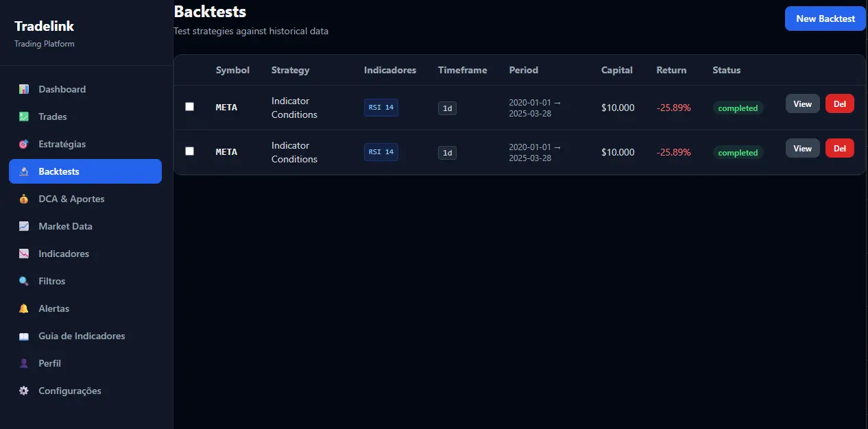The width and height of the screenshot is (868, 429).
Task: Click the 1d timeframe tag in second row
Action: coord(447,153)
